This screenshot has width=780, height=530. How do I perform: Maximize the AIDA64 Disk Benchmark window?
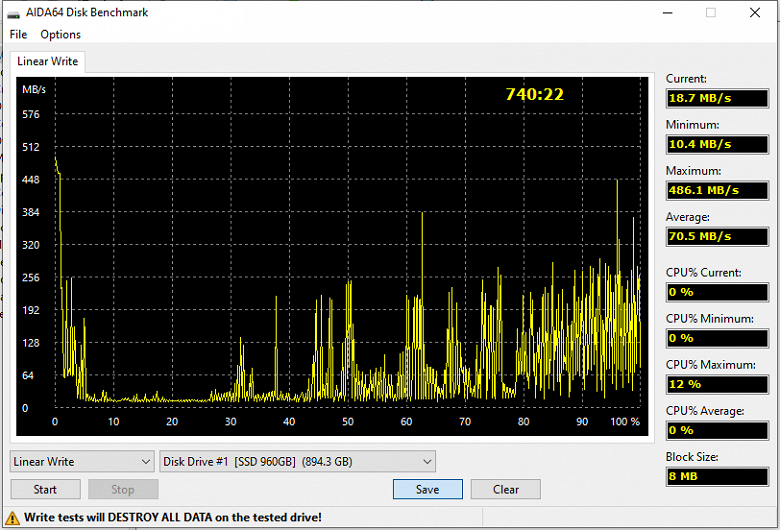pos(711,12)
